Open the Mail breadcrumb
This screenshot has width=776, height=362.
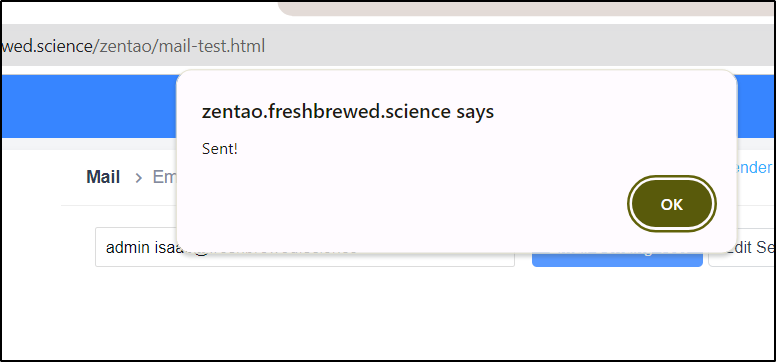pos(103,177)
